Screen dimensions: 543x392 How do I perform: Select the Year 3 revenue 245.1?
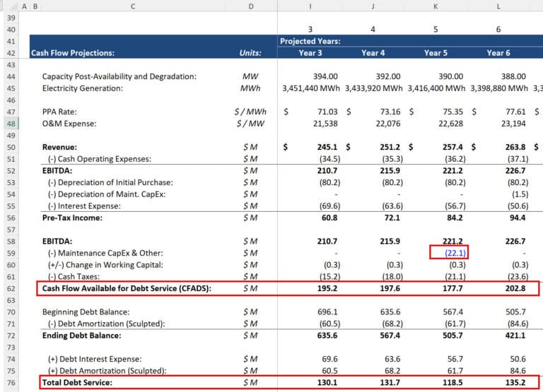[327, 147]
